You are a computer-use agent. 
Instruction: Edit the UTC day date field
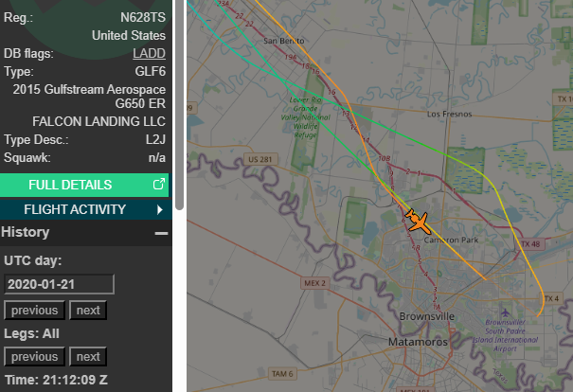coord(60,284)
